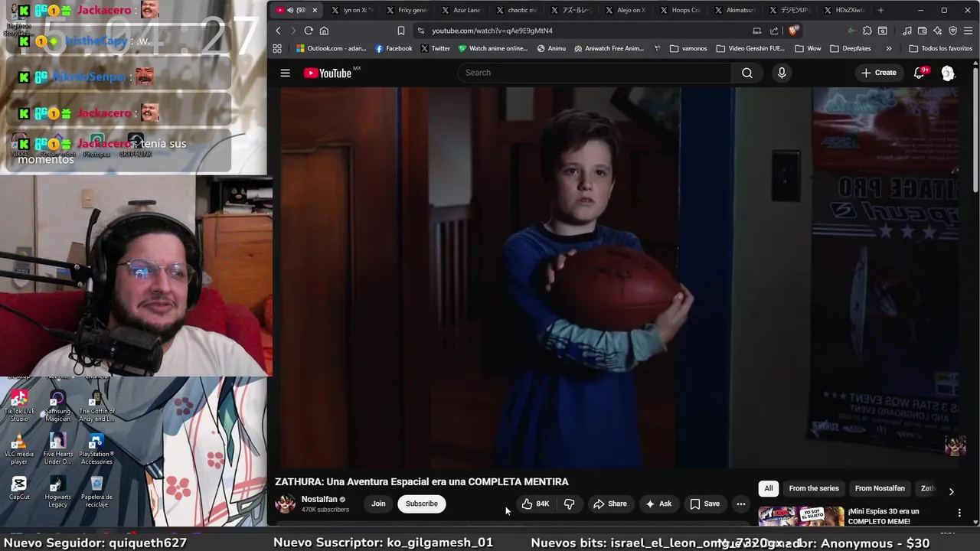Open more actions ellipsis under video
This screenshot has height=551, width=980.
point(740,504)
